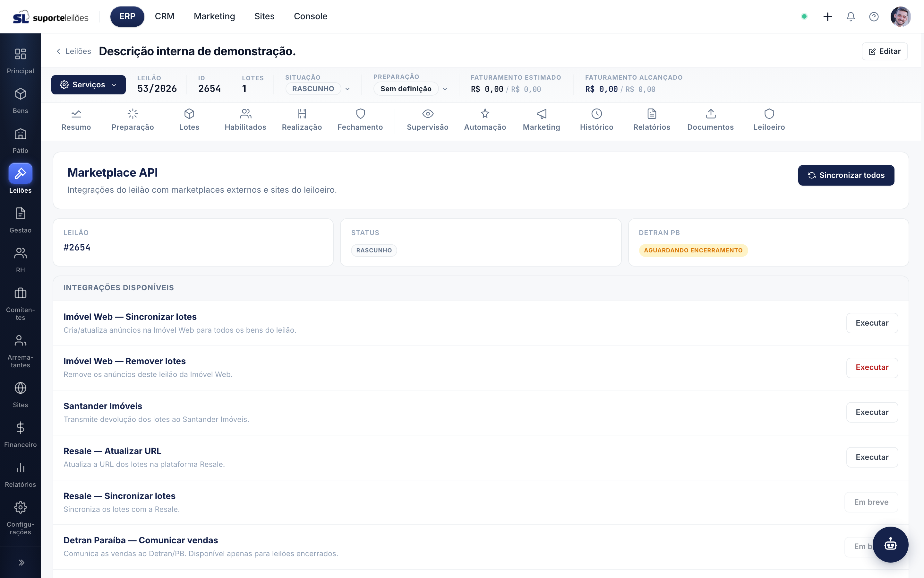Open the Leiloeiro tab
The width and height of the screenshot is (924, 578).
pos(769,120)
